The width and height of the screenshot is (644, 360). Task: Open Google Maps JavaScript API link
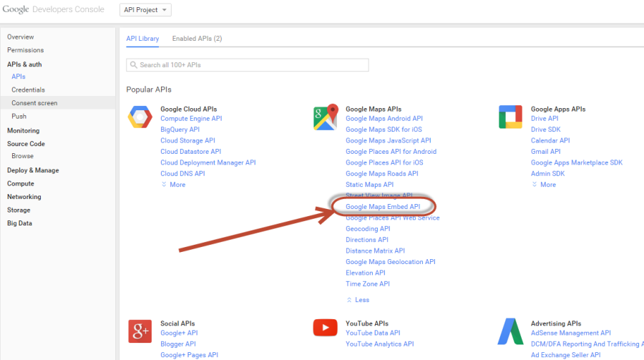tap(389, 140)
